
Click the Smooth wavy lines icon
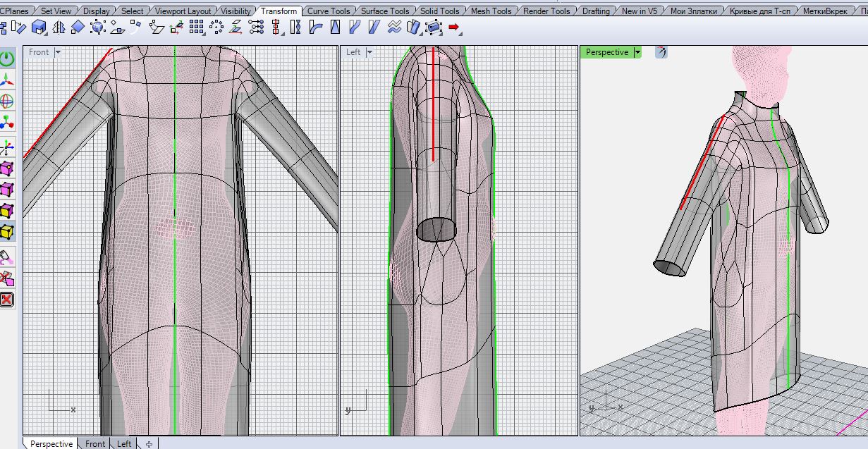[x=395, y=27]
